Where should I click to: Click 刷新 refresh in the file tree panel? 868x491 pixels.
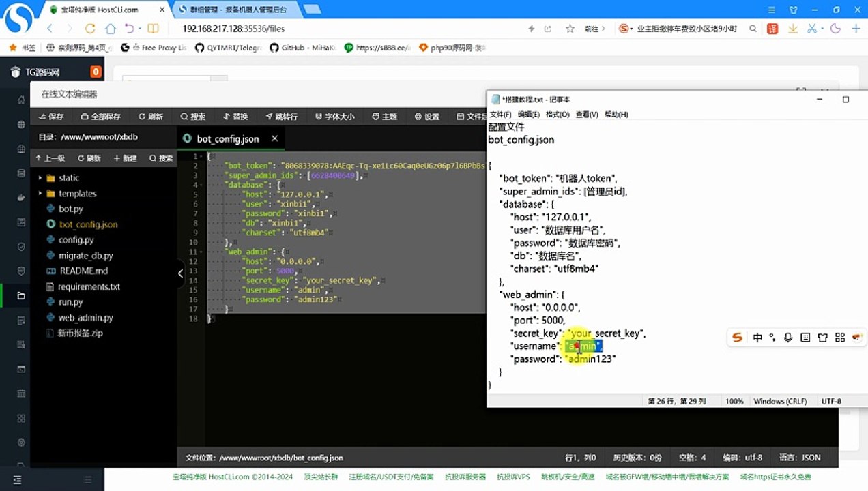pyautogui.click(x=89, y=158)
